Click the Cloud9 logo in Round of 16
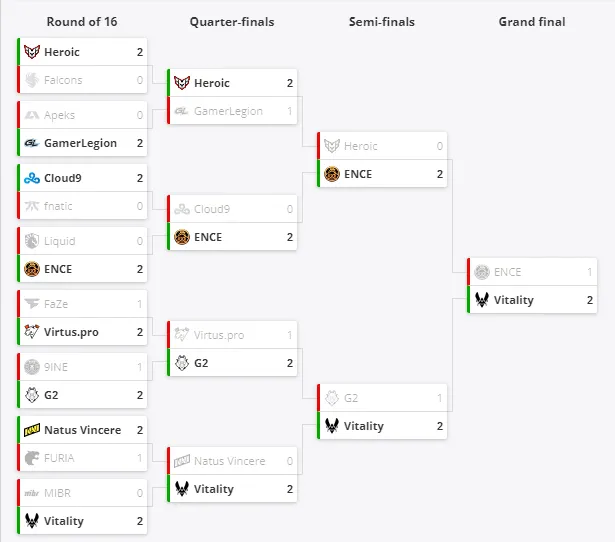Screen dimensions: 615x542 click(32, 178)
